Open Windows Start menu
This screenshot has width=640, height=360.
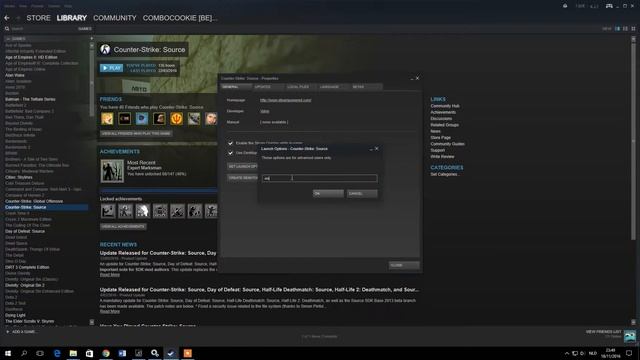(x=8, y=353)
